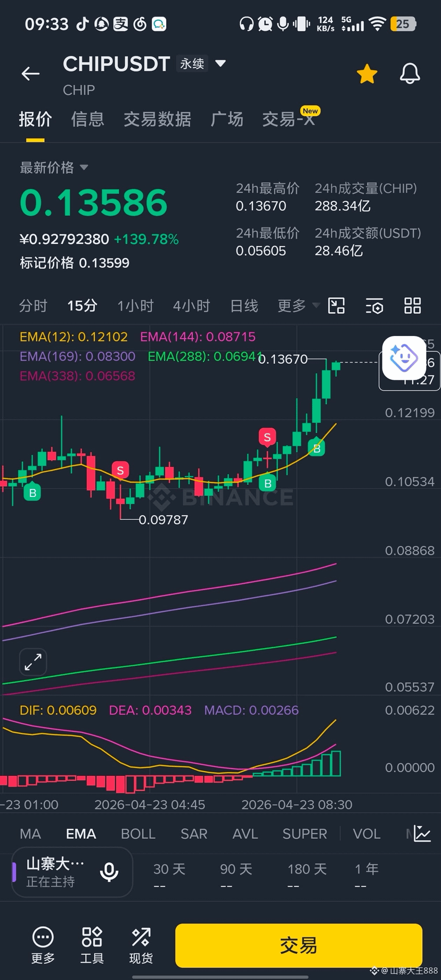Tap the 0.09787 chart low label
Screen dimensions: 441x980
pos(164,520)
